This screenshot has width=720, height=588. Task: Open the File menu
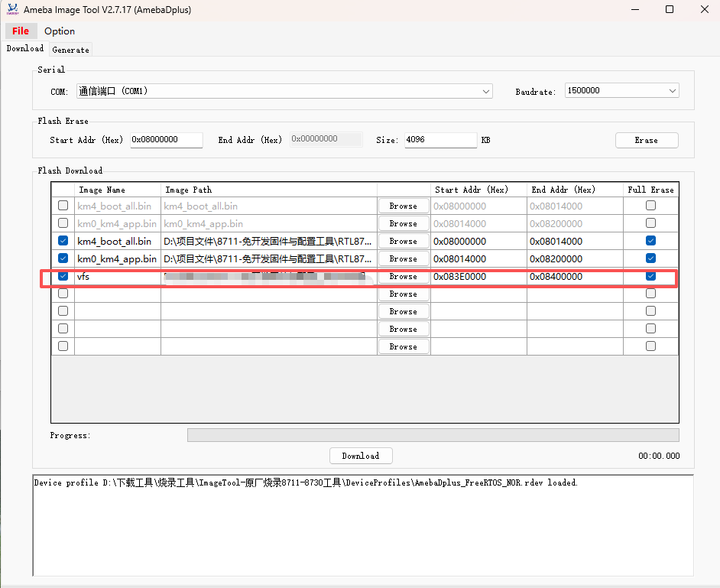(21, 31)
